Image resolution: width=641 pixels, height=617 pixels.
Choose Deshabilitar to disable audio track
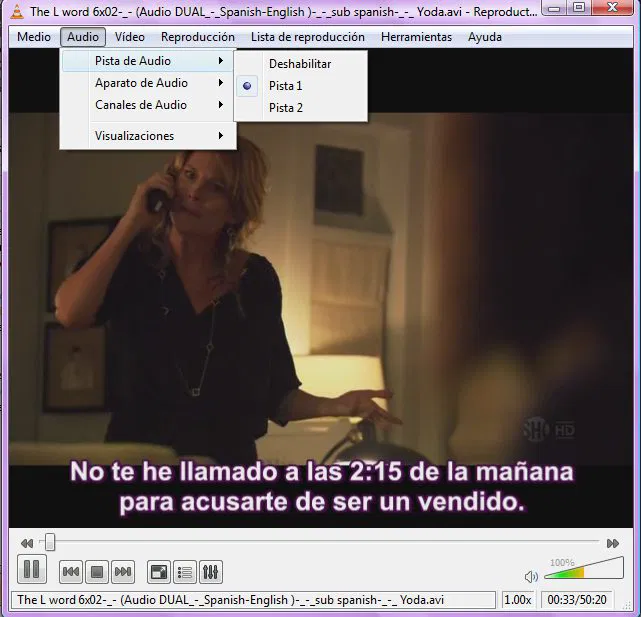pos(299,64)
